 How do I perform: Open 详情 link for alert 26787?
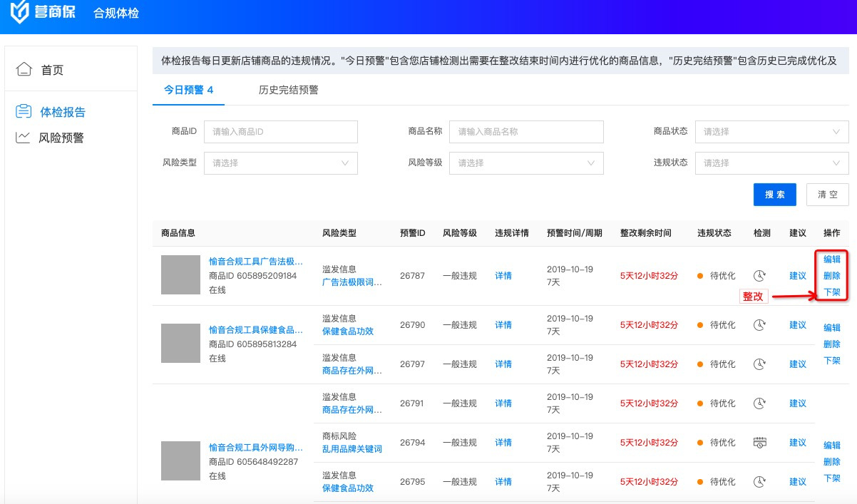coord(503,276)
